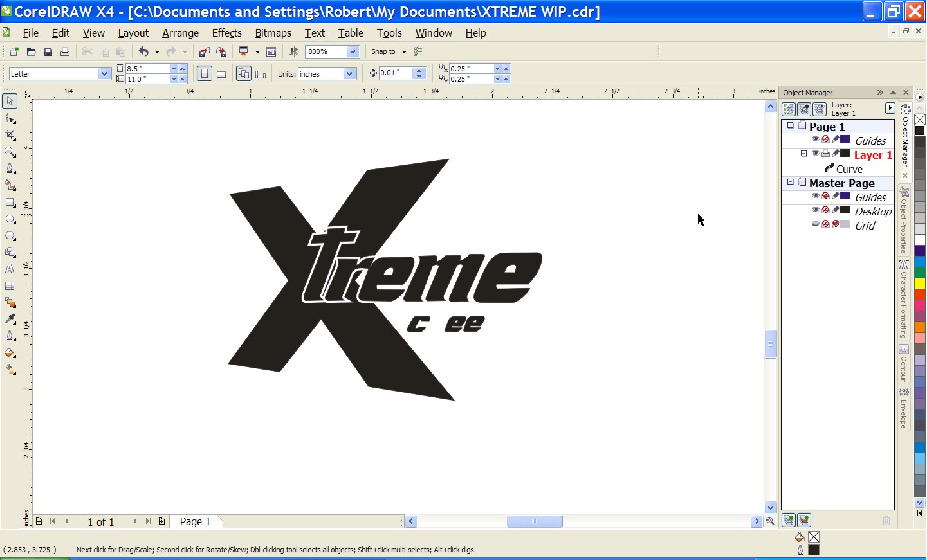Select the Freehand tool
Viewport: 927px width, 560px height.
(x=10, y=168)
